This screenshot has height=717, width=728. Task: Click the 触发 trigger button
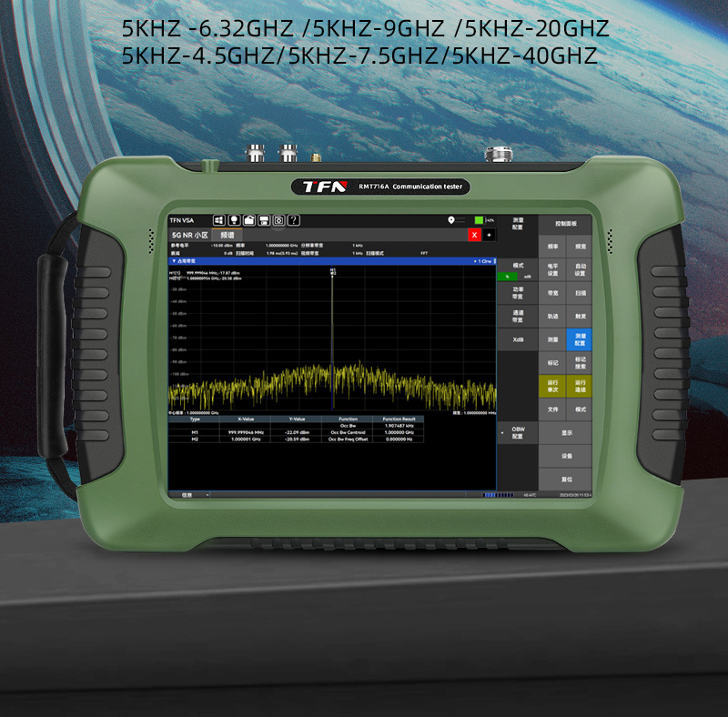(580, 317)
